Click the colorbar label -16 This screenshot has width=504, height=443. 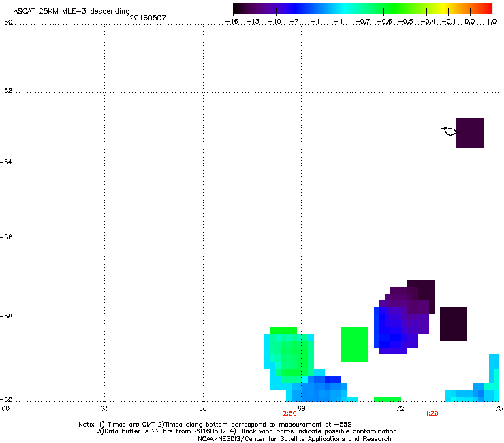pyautogui.click(x=232, y=22)
